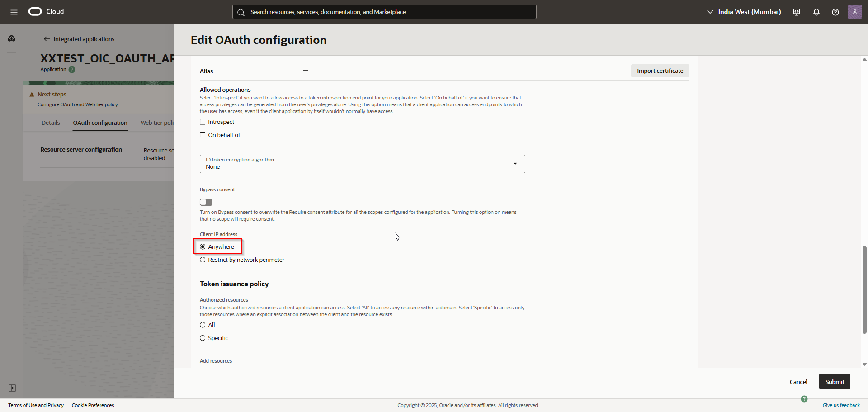
Task: Open the help bubble above Give us feedback
Action: 804,399
